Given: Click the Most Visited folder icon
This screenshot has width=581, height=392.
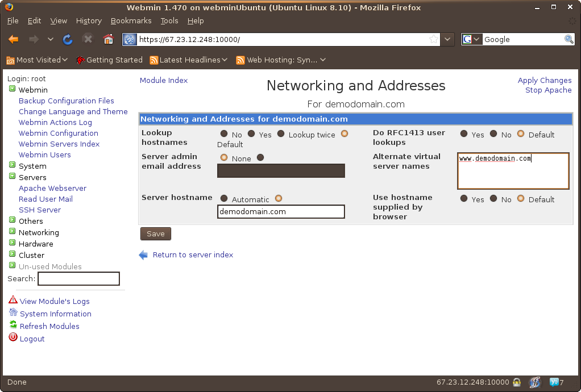Looking at the screenshot, I should click(10, 60).
